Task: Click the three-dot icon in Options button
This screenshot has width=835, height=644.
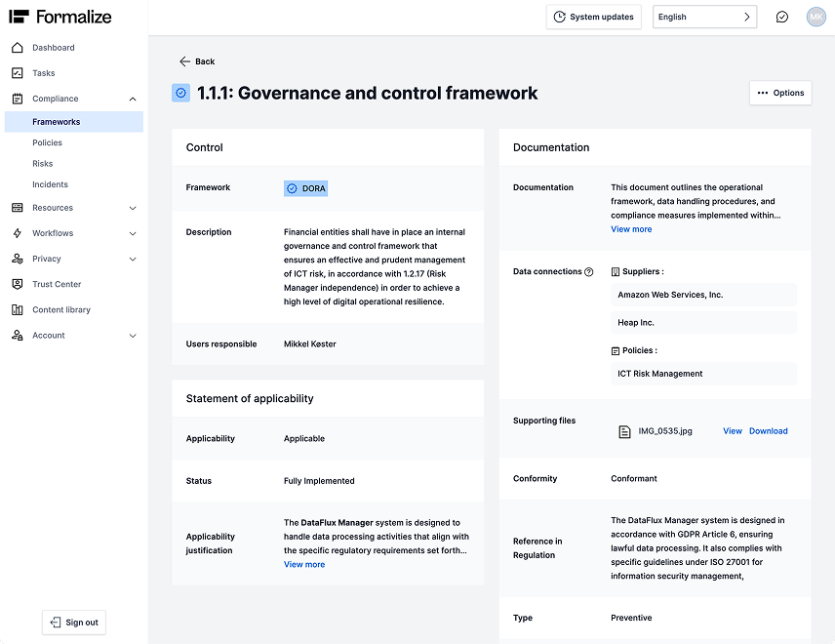Action: pos(763,93)
